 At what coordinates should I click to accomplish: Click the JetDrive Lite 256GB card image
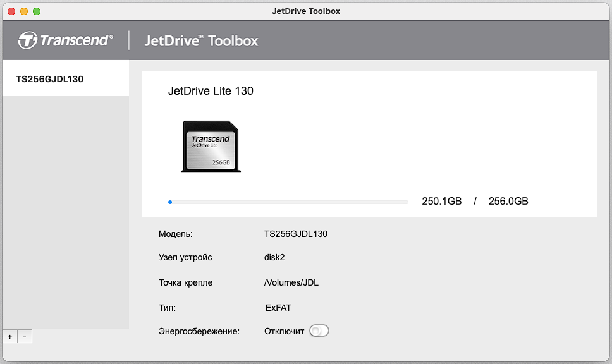point(211,147)
